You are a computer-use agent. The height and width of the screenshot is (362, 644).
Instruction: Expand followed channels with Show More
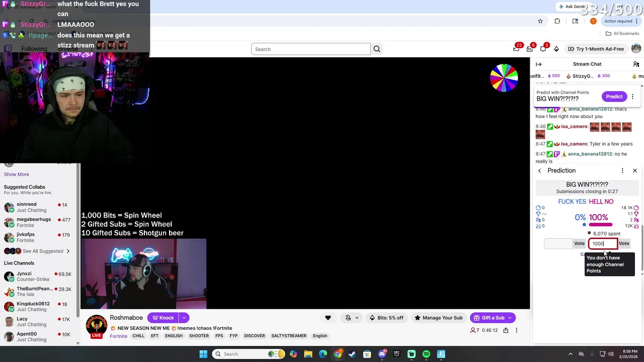[17, 174]
